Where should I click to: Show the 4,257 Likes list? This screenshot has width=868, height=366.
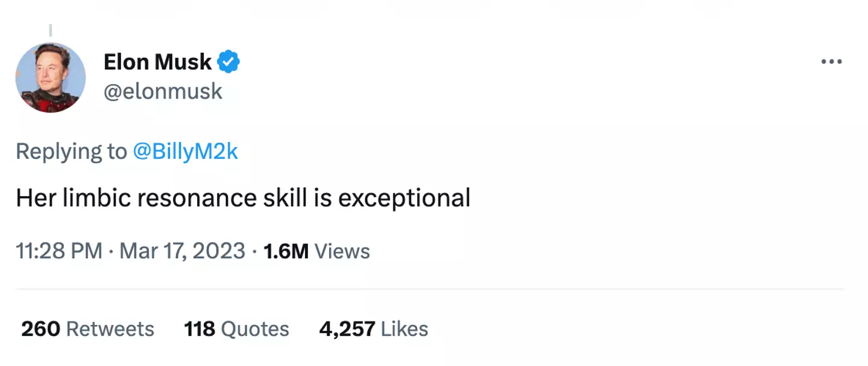[374, 329]
